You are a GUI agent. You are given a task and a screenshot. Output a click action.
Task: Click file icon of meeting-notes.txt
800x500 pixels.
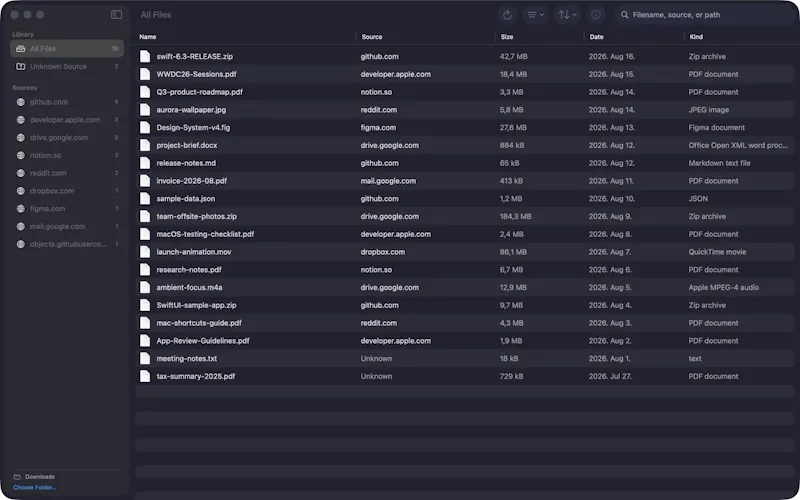tap(145, 359)
